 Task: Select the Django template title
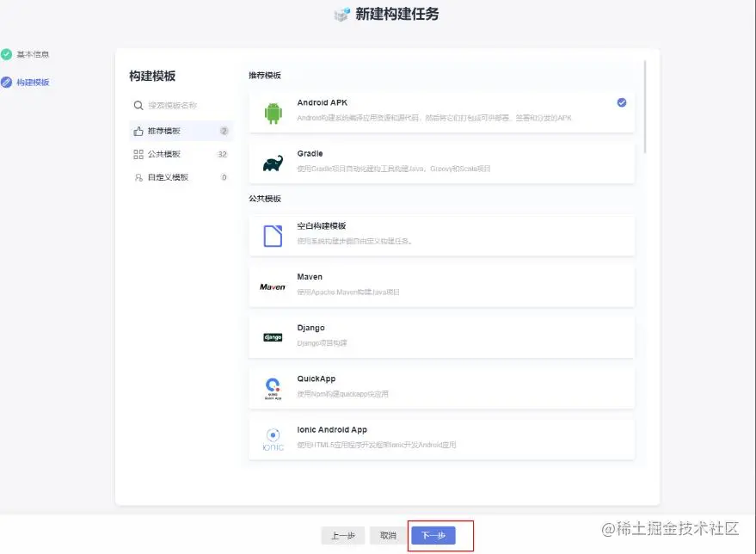coord(311,328)
